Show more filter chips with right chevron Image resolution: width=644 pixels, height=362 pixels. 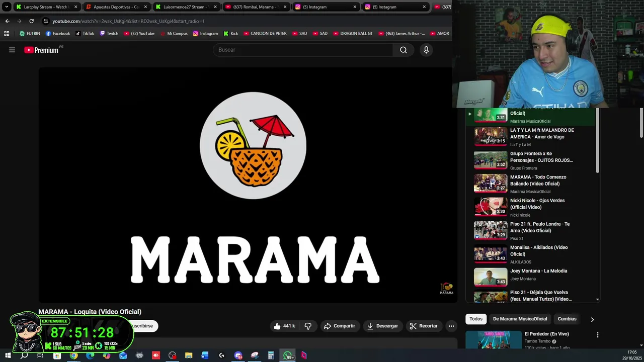[x=592, y=319]
